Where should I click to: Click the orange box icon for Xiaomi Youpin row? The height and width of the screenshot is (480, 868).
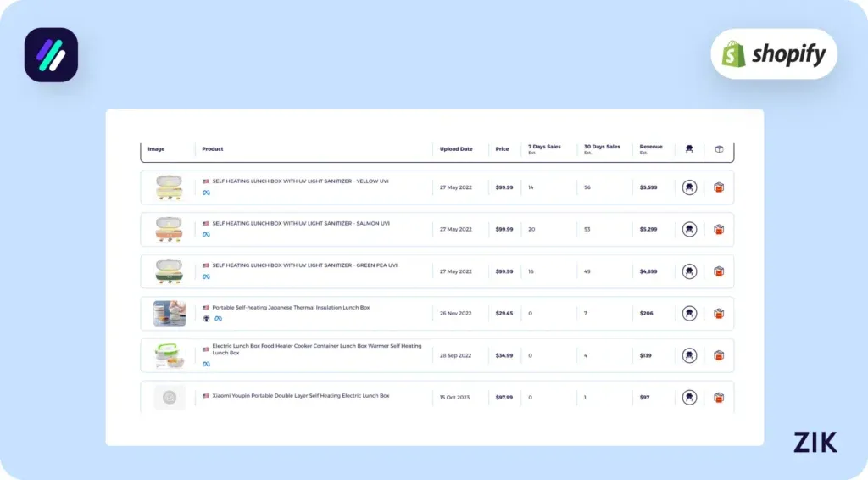tap(719, 397)
